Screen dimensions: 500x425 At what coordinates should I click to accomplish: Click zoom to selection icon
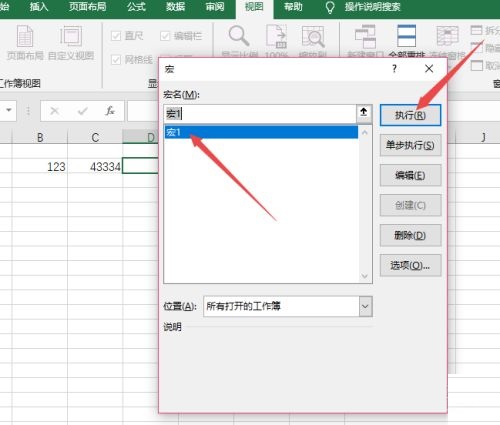click(313, 37)
